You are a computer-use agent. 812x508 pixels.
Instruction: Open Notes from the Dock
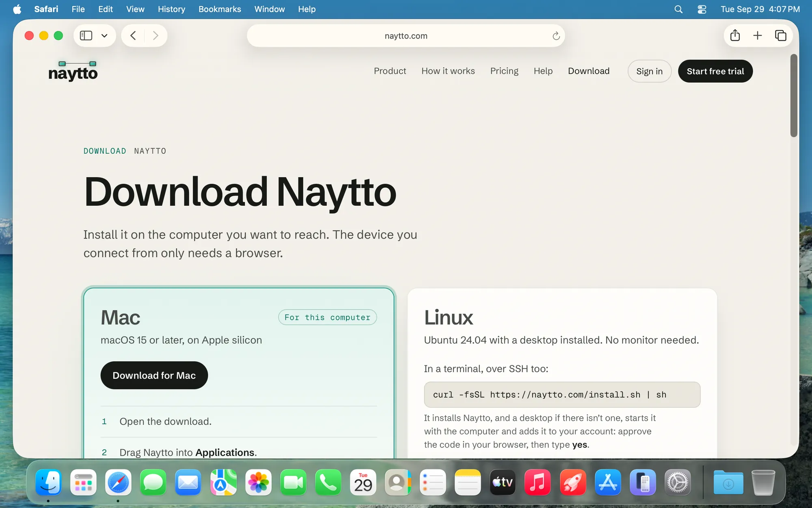tap(468, 482)
